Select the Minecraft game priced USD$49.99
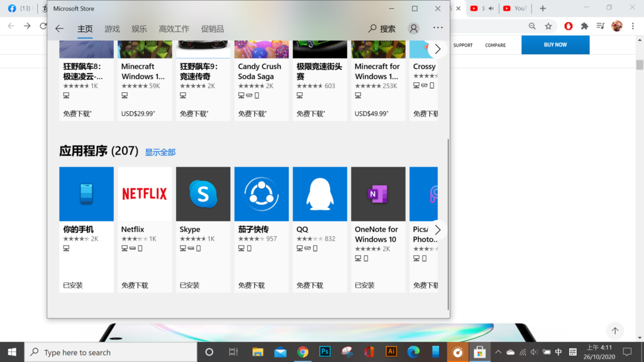This screenshot has width=644, height=362. click(378, 80)
